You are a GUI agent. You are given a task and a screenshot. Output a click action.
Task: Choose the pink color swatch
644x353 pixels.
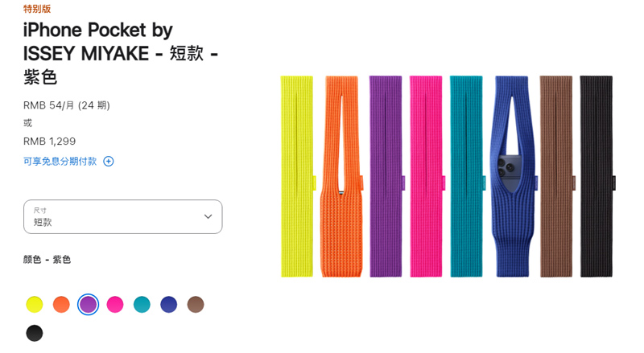coord(115,305)
